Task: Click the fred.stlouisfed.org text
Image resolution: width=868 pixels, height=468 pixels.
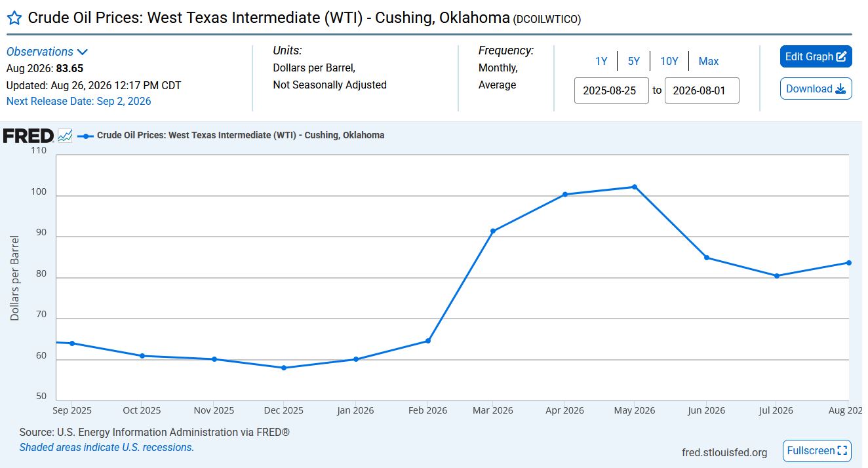Action: (724, 453)
